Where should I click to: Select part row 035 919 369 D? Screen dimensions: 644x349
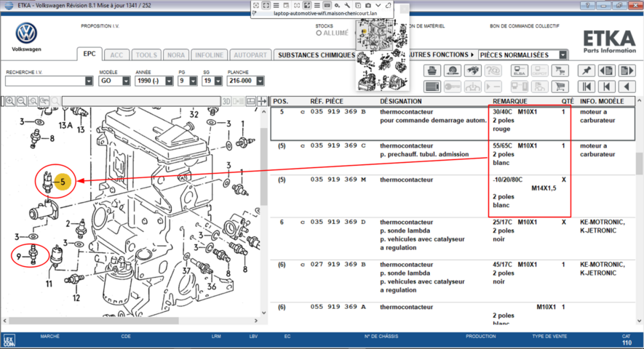453,239
